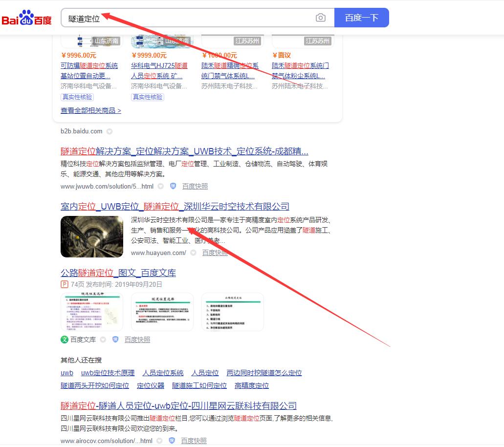Open 百度快照 for www.huayuen.com result
This screenshot has width=504, height=447.
point(215,253)
